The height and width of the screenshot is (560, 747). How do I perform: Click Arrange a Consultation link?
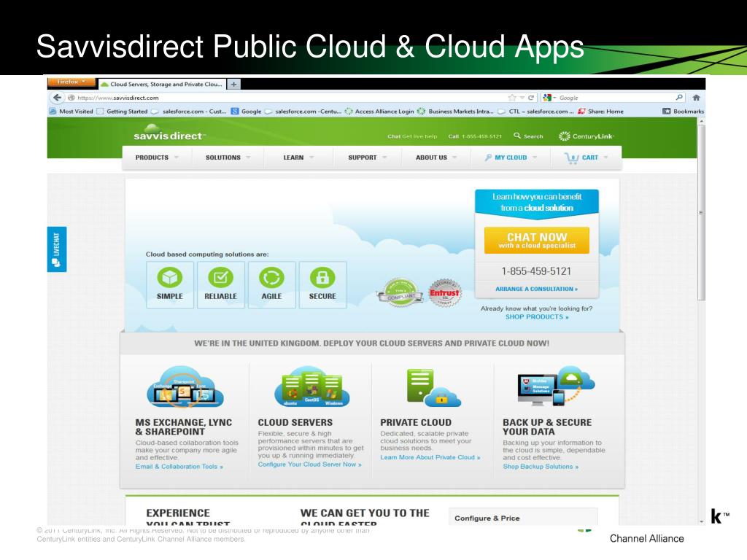pos(536,289)
